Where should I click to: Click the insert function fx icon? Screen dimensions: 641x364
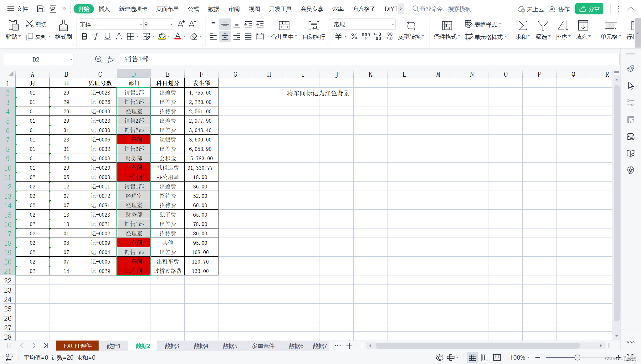point(111,59)
